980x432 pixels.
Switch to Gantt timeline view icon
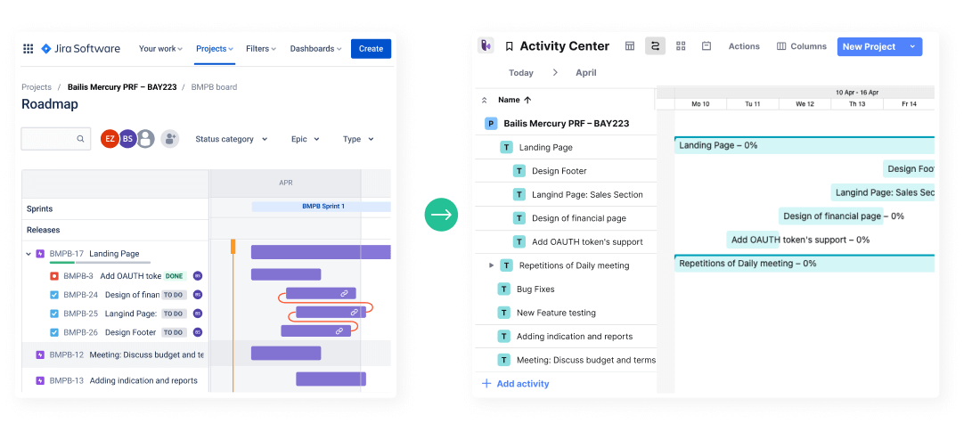click(655, 45)
